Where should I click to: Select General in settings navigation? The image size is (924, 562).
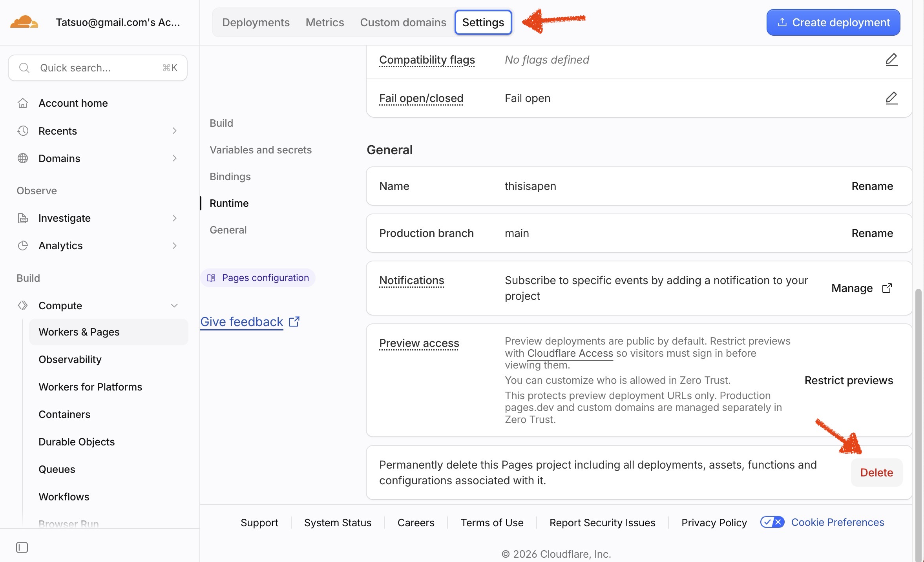coord(228,230)
